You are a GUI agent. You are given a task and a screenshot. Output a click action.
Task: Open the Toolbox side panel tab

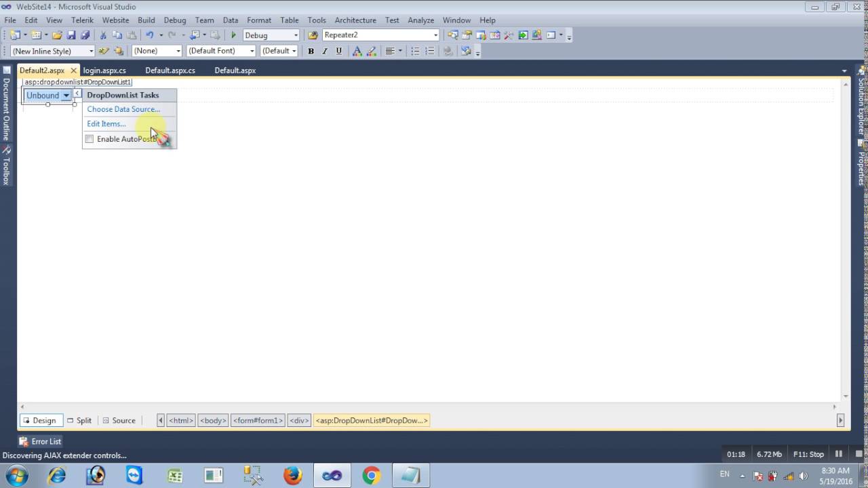click(6, 165)
